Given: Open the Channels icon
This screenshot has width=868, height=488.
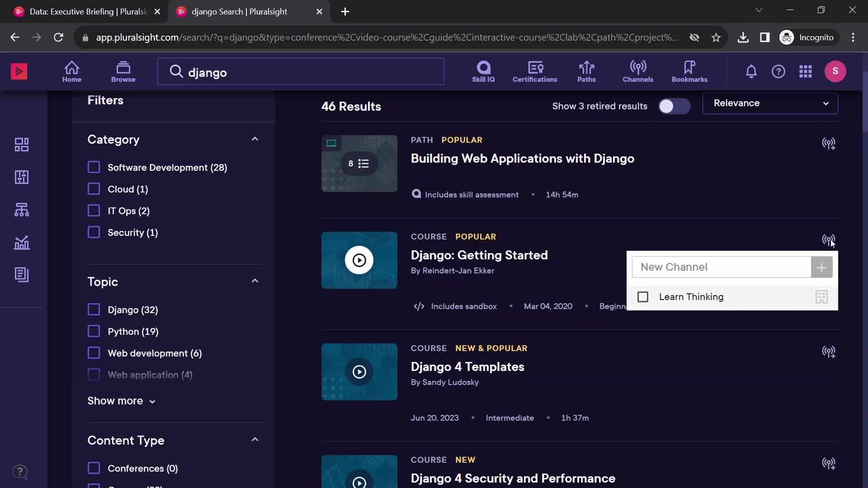Looking at the screenshot, I should (638, 71).
